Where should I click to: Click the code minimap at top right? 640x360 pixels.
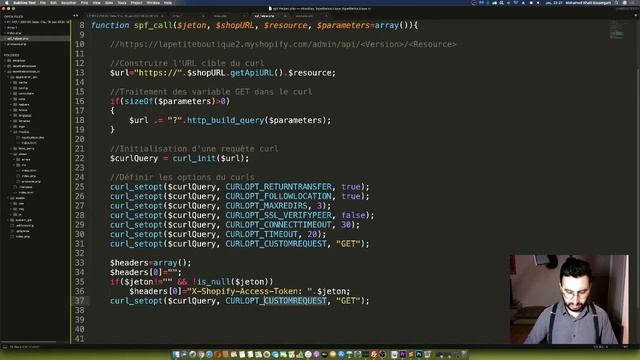(617, 30)
